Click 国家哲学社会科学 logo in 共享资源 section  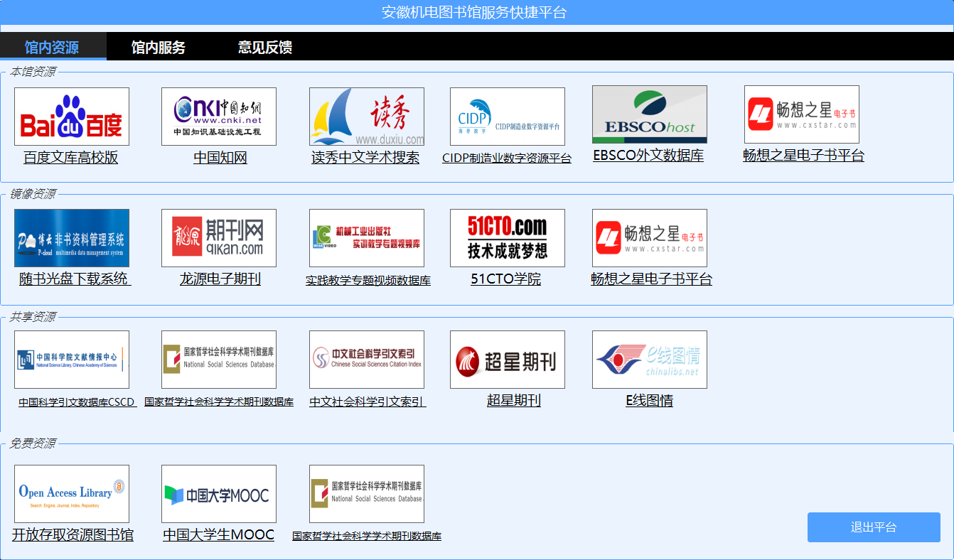[x=219, y=360]
